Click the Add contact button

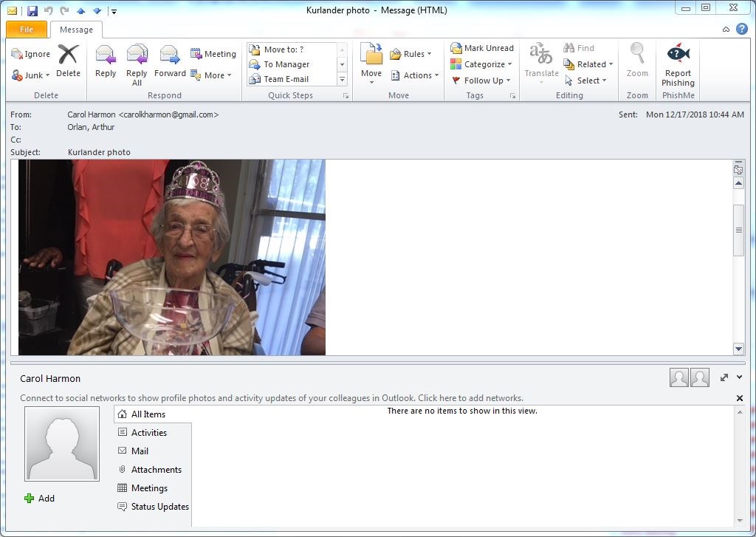[x=40, y=499]
